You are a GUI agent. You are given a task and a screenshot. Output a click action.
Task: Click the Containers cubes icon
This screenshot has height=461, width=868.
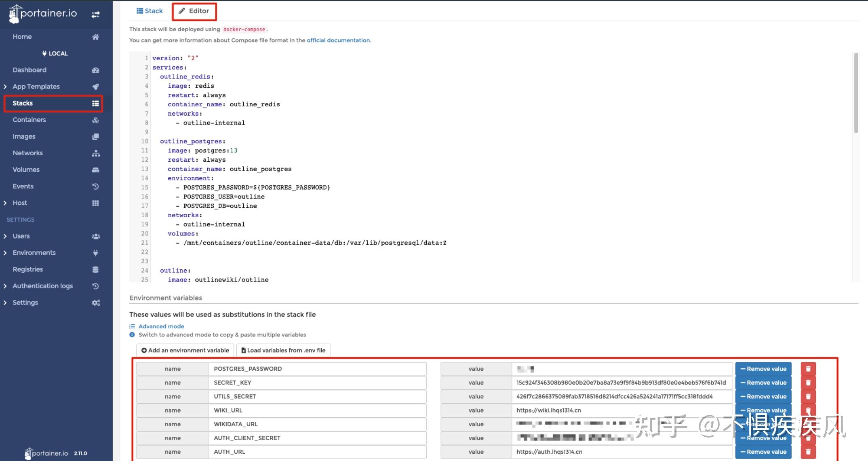[95, 120]
